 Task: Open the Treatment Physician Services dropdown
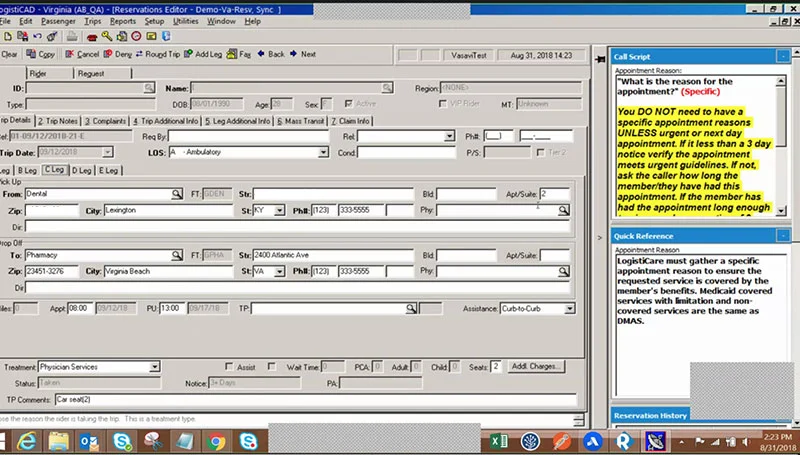[x=154, y=367]
